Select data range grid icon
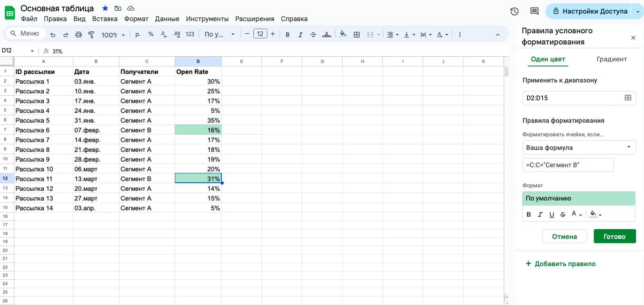 pos(628,98)
